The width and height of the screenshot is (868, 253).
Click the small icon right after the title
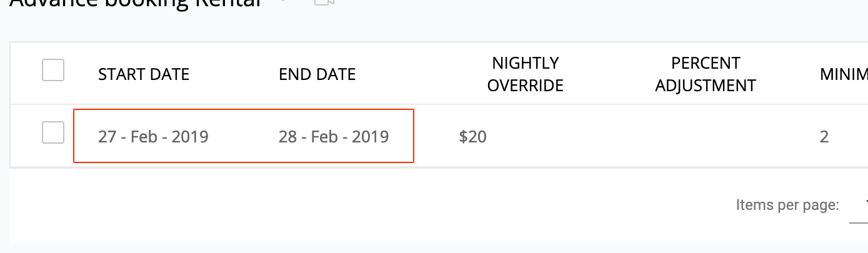(282, 2)
